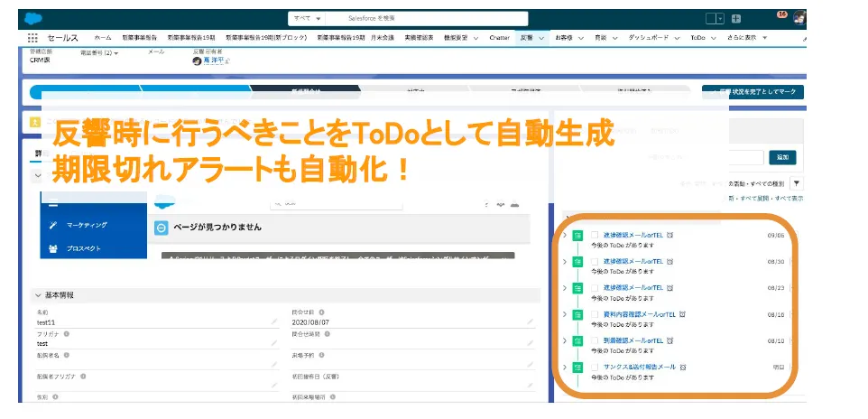This screenshot has height=419, width=868.
Task: Click green task icon on the 08/16 row
Action: pos(578,314)
